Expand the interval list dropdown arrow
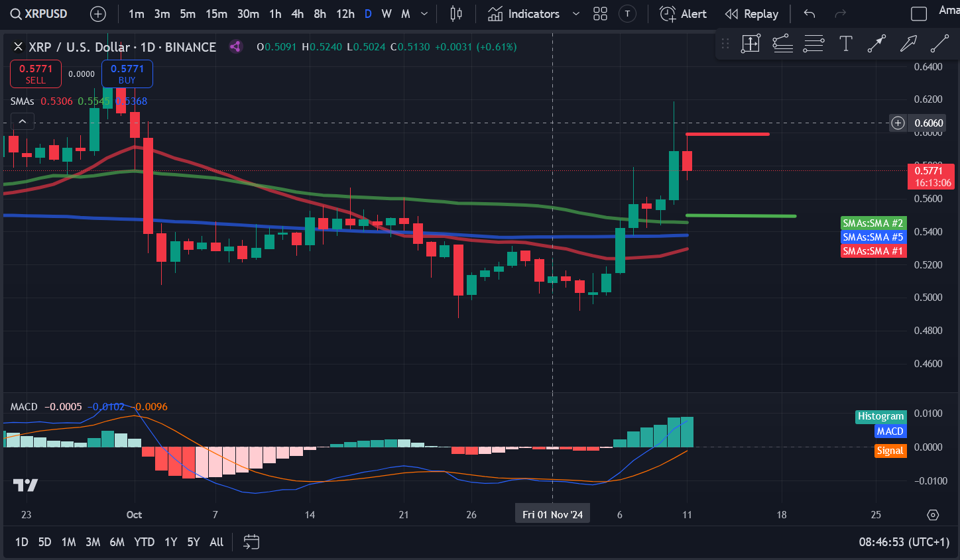This screenshot has width=960, height=560. (424, 14)
